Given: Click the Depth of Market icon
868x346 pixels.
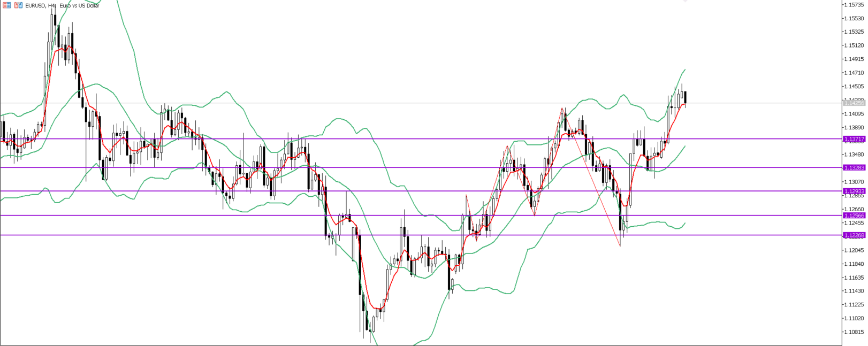Looking at the screenshot, I should (6, 5).
